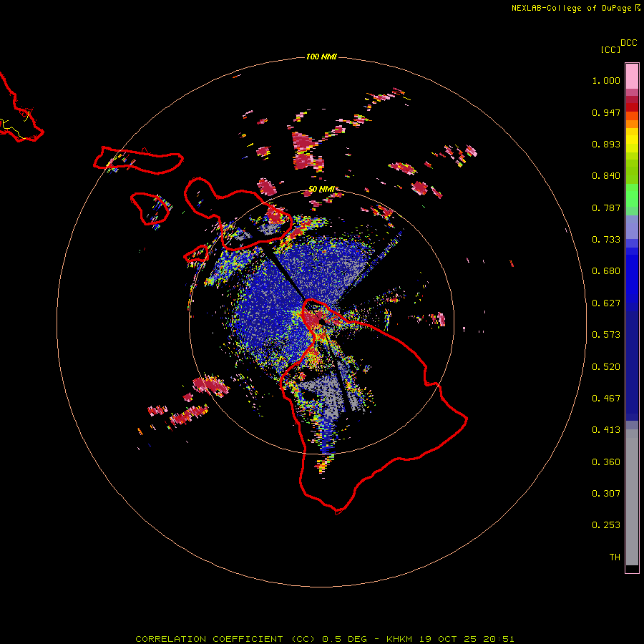Click the 50 NMI range ring label
Screen dimensions: 644x644
321,190
